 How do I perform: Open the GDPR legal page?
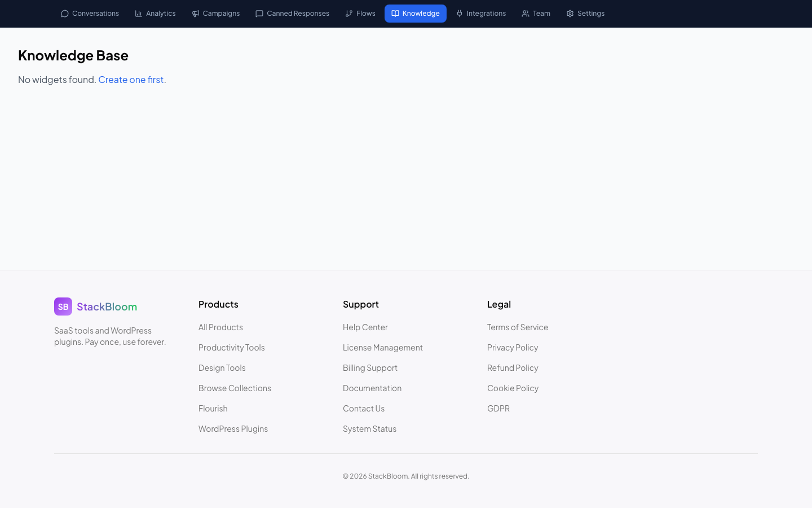coord(498,408)
